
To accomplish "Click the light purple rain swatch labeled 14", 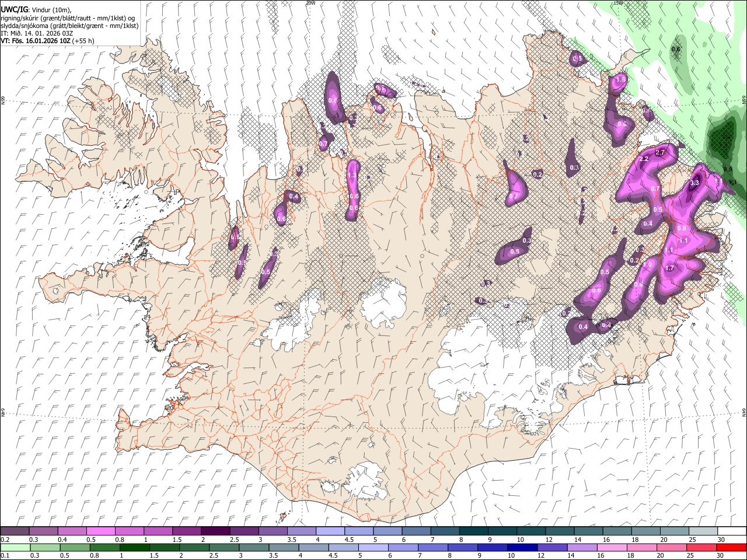I will tap(581, 547).
